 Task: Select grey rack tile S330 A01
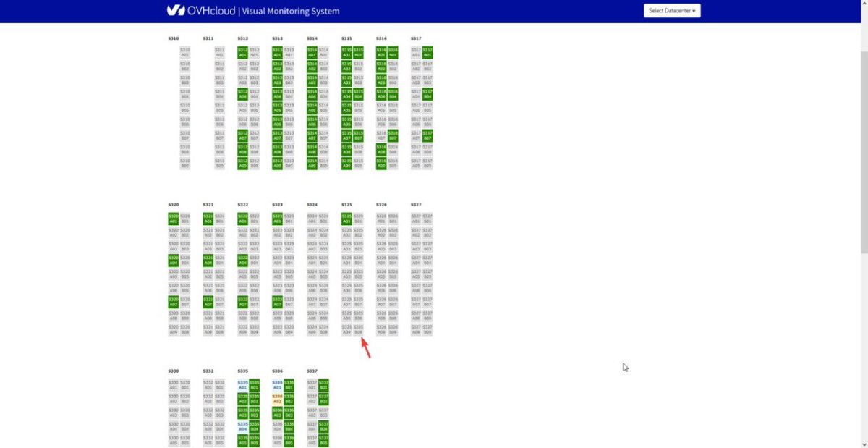pyautogui.click(x=173, y=384)
